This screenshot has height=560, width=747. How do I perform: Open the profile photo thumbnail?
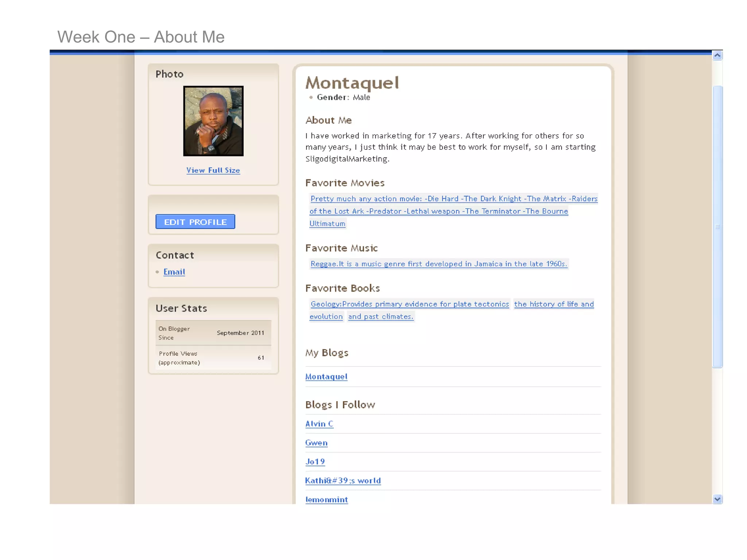click(213, 121)
